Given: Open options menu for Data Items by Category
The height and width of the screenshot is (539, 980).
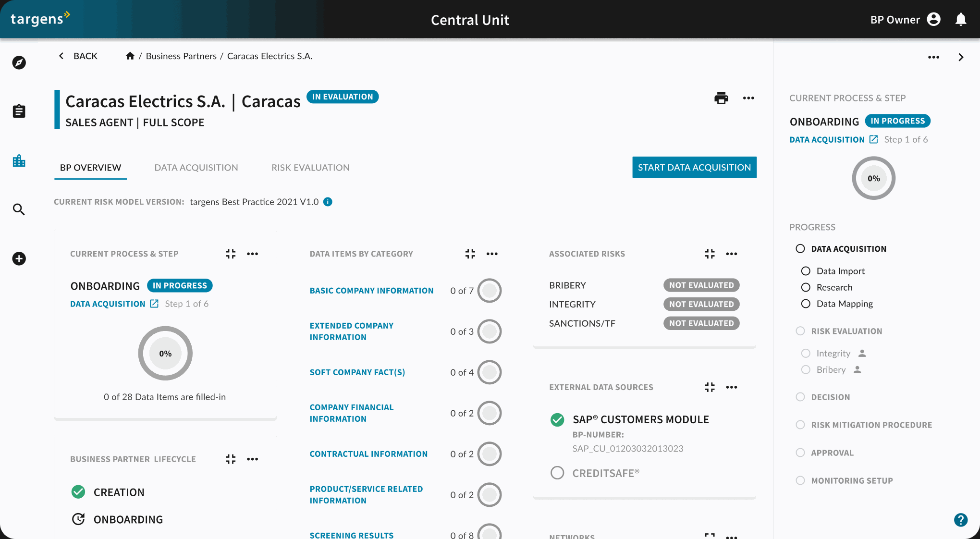Looking at the screenshot, I should [x=492, y=254].
